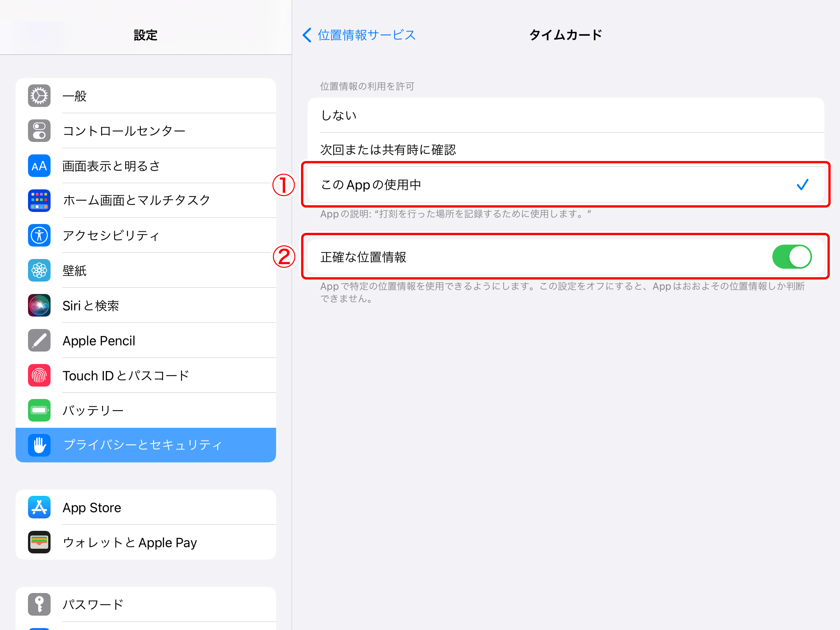The image size is (840, 630).
Task: Open パスワード settings
Action: click(38, 604)
